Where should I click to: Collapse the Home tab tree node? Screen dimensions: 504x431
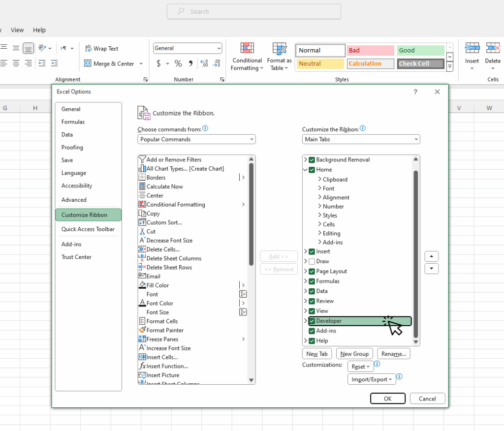coord(305,170)
